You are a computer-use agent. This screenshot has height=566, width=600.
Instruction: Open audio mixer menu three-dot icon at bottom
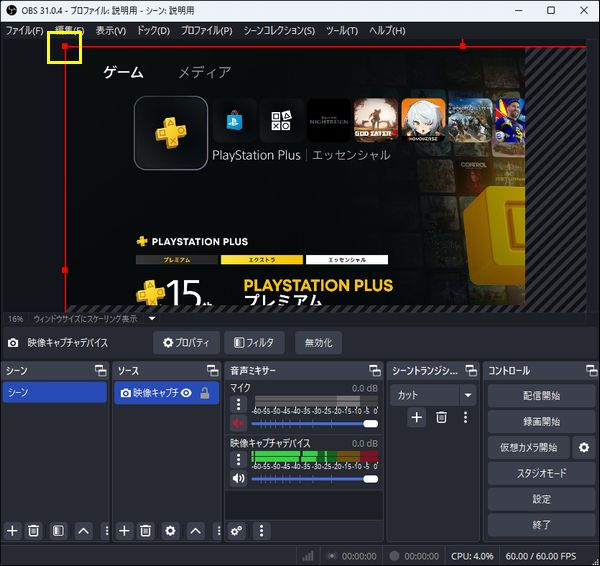click(261, 531)
